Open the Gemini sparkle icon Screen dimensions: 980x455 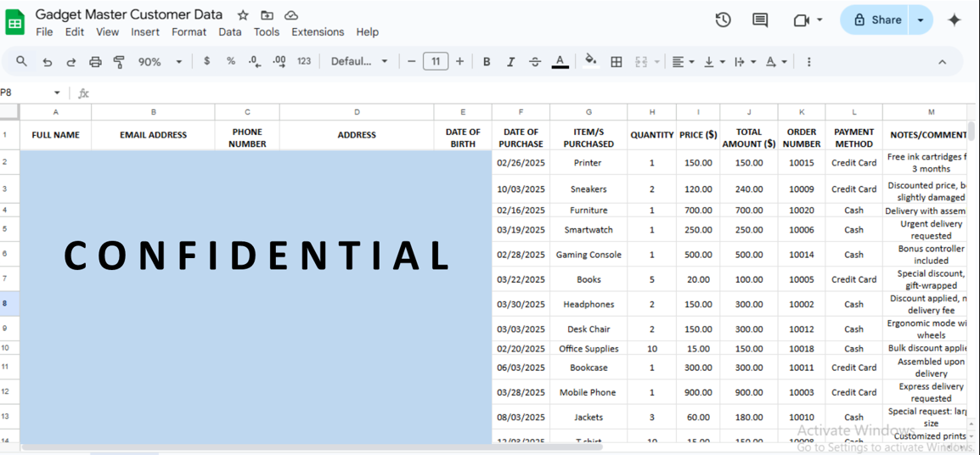(x=955, y=20)
